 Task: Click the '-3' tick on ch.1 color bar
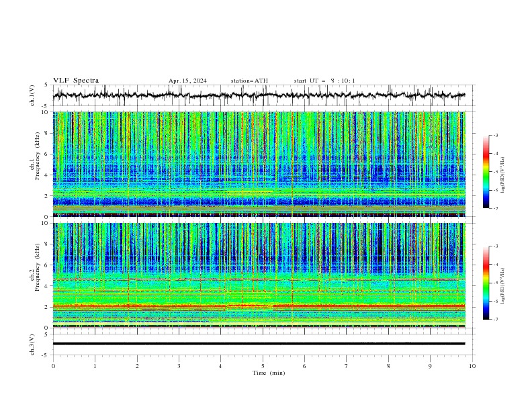click(x=495, y=135)
